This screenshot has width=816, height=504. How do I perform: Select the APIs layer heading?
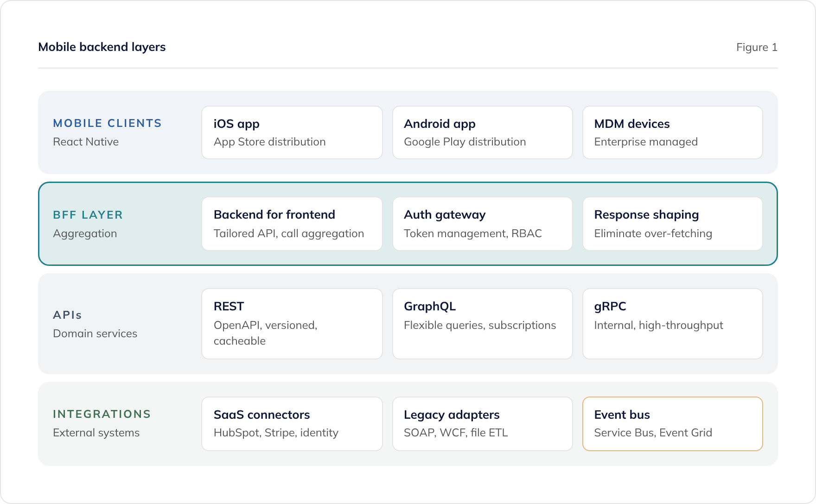click(67, 315)
